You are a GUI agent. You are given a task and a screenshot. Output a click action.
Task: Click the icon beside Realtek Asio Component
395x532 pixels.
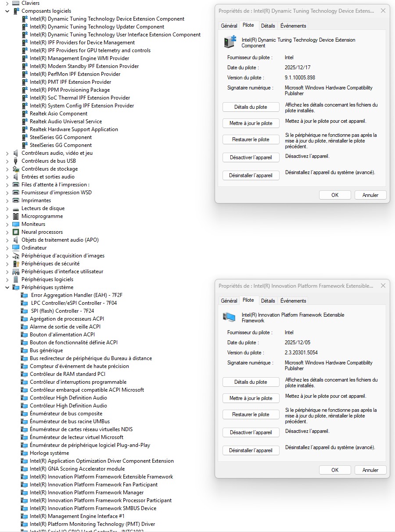(x=25, y=114)
